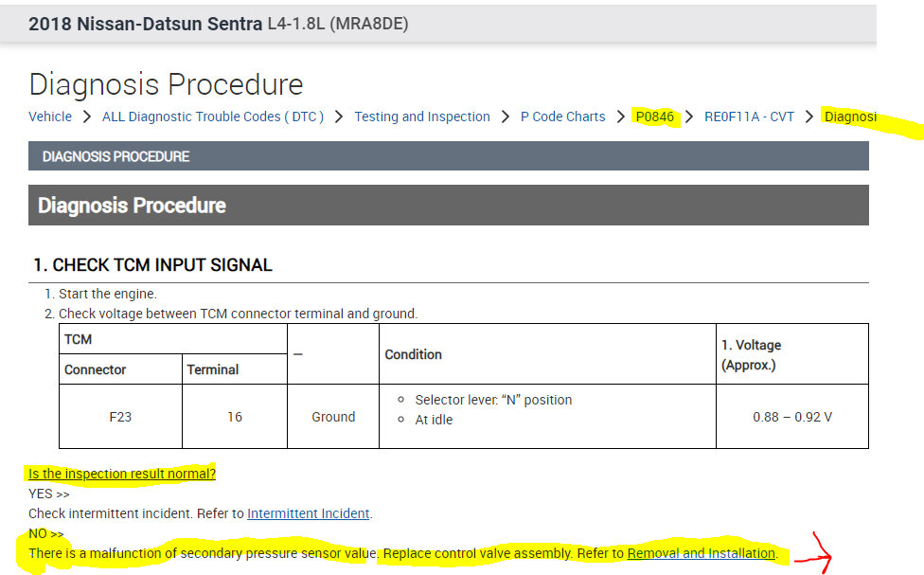This screenshot has height=575, width=924.
Task: Click the Terminal column header
Action: 235,369
